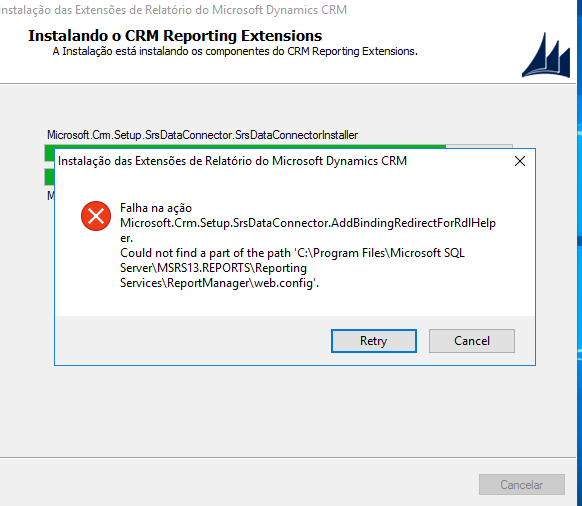Click the unfilled end of top progress bar
Screen dimensions: 582x506
tap(479, 147)
